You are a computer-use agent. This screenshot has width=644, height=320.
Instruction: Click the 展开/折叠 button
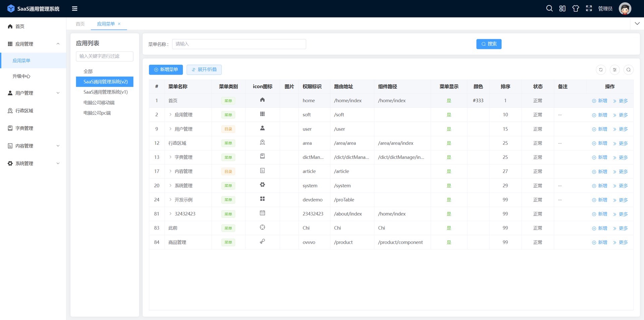click(x=204, y=70)
